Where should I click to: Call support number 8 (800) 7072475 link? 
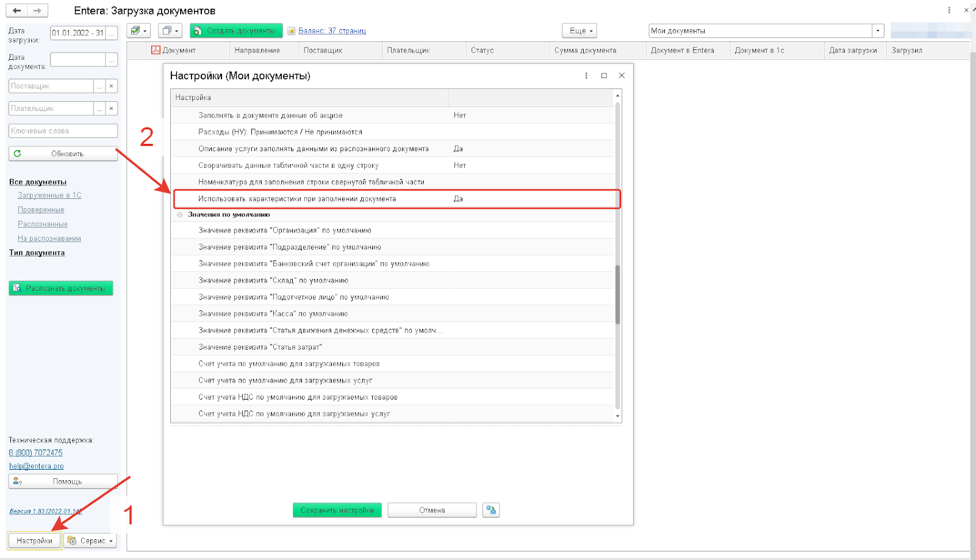pos(35,453)
